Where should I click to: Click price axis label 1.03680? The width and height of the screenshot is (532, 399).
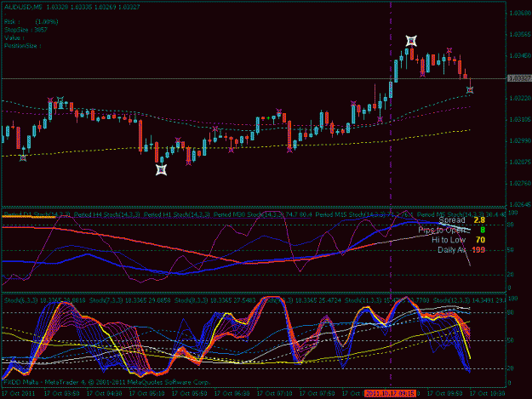[x=520, y=14]
